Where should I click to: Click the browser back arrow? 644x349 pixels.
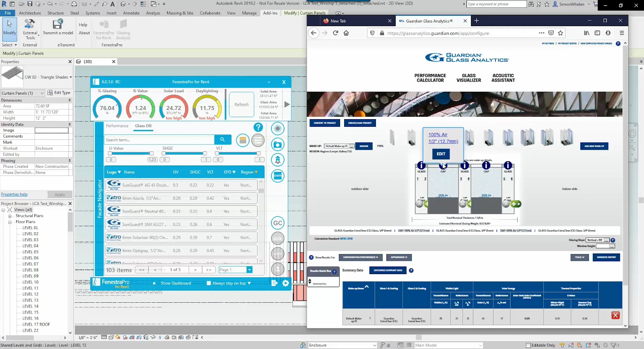point(314,33)
